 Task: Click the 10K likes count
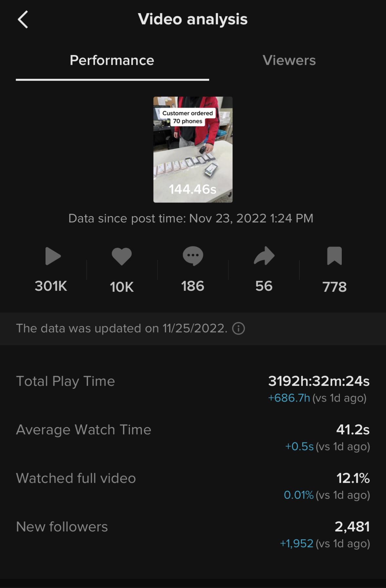click(x=122, y=287)
